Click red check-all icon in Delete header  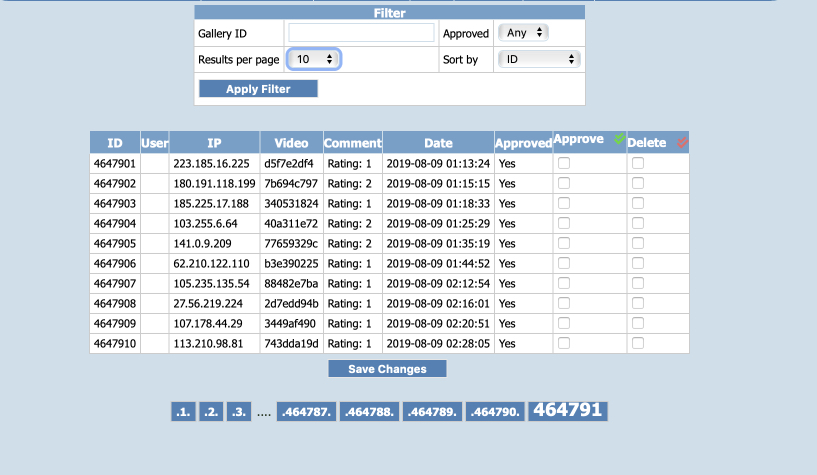(x=682, y=142)
